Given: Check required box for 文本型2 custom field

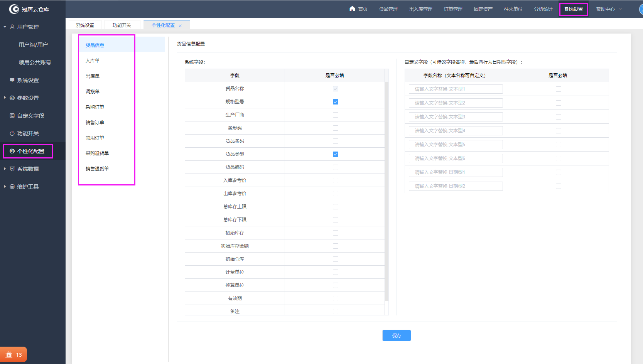Looking at the screenshot, I should [558, 103].
